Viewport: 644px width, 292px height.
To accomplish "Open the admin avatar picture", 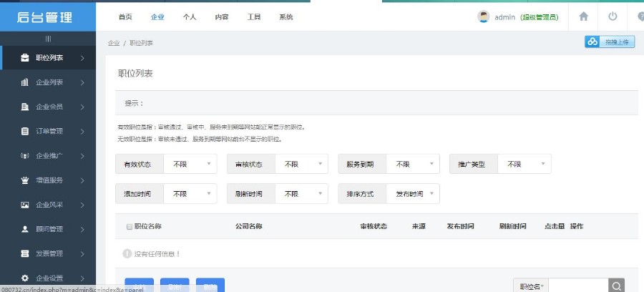I will (484, 16).
